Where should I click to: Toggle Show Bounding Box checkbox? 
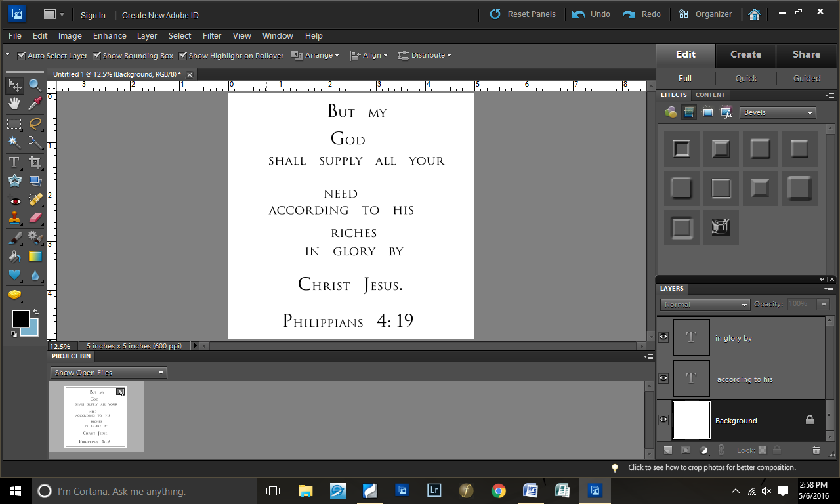97,56
